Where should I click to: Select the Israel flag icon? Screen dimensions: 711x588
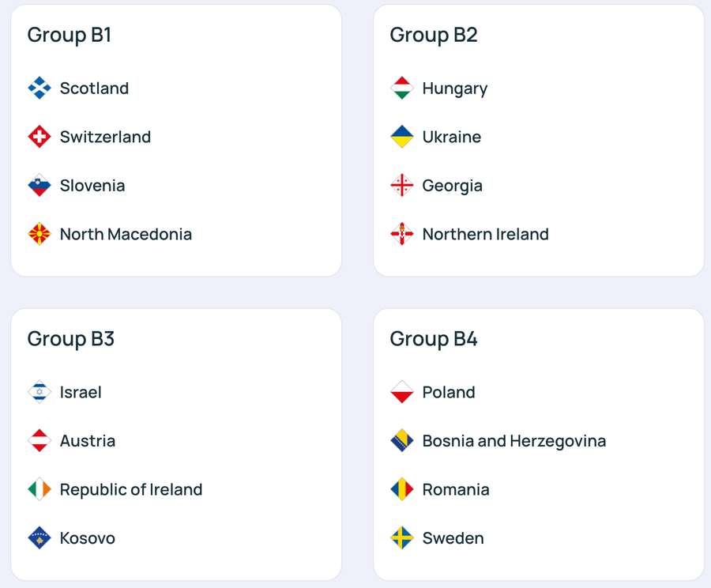(39, 392)
